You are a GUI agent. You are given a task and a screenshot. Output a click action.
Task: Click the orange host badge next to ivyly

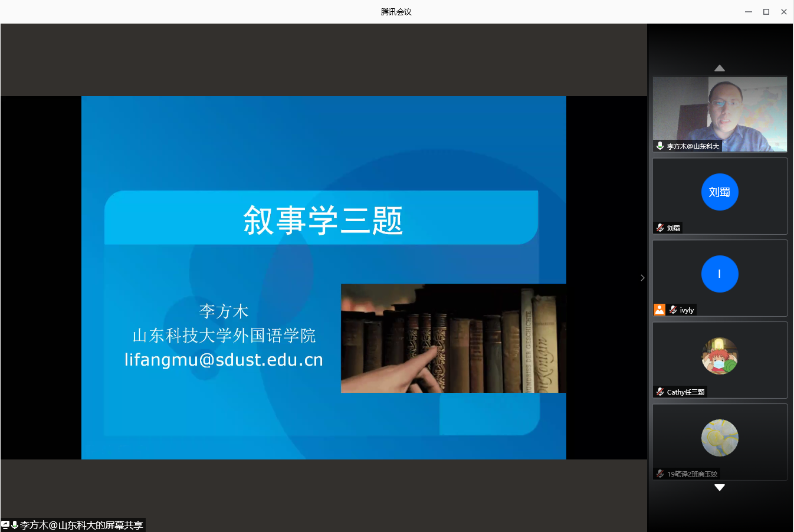point(660,310)
